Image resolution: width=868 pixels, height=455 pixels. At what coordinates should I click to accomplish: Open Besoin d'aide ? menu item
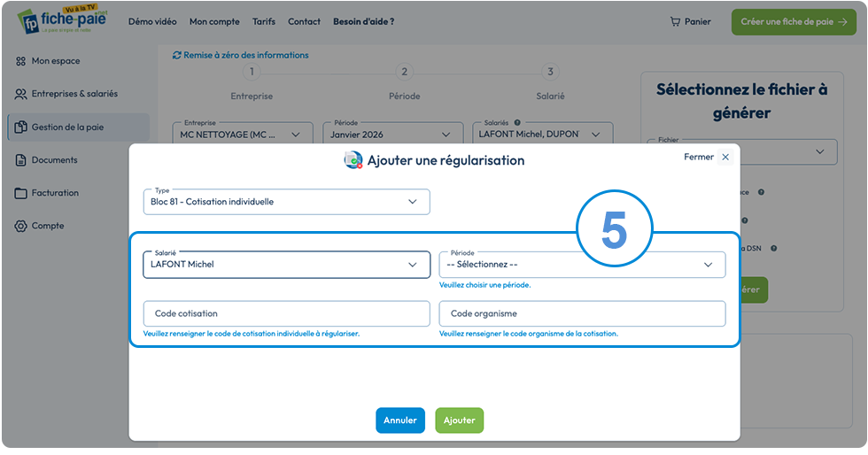tap(364, 21)
